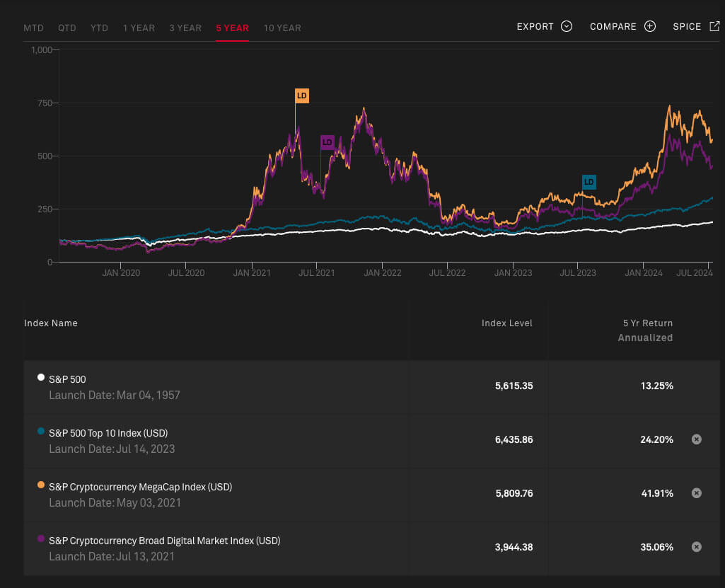The width and height of the screenshot is (725, 588).
Task: Open the Export dropdown chevron
Action: point(566,27)
